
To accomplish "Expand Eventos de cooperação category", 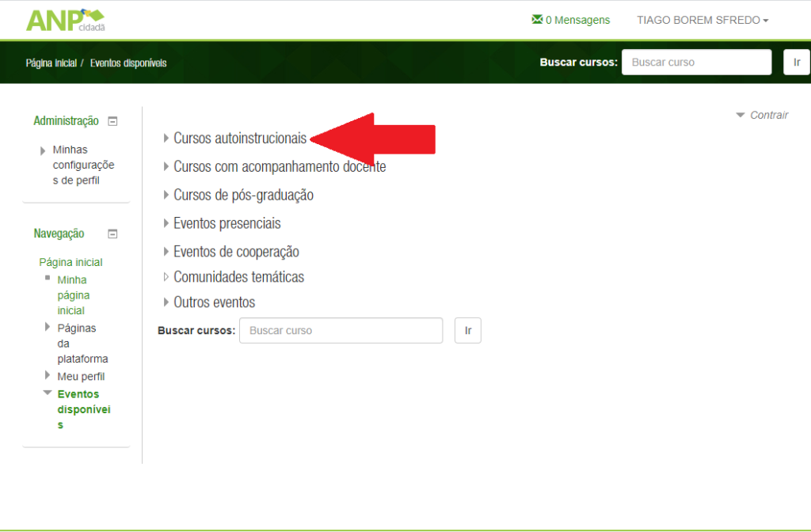I will point(236,252).
